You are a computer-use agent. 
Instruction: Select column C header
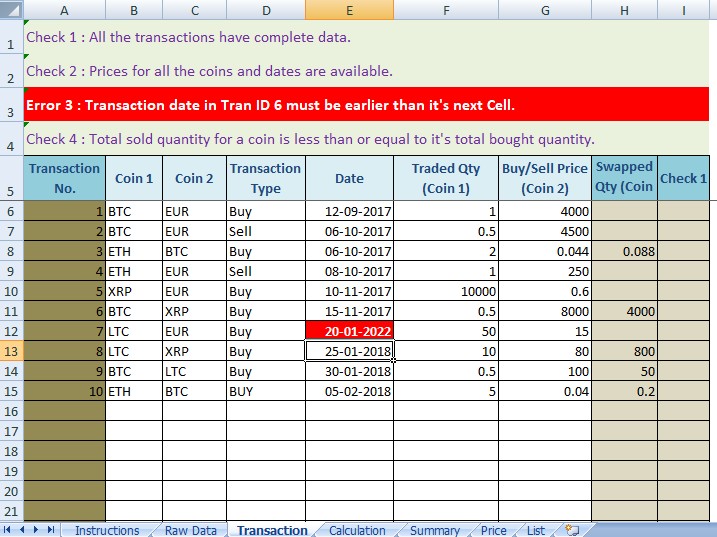pos(194,10)
